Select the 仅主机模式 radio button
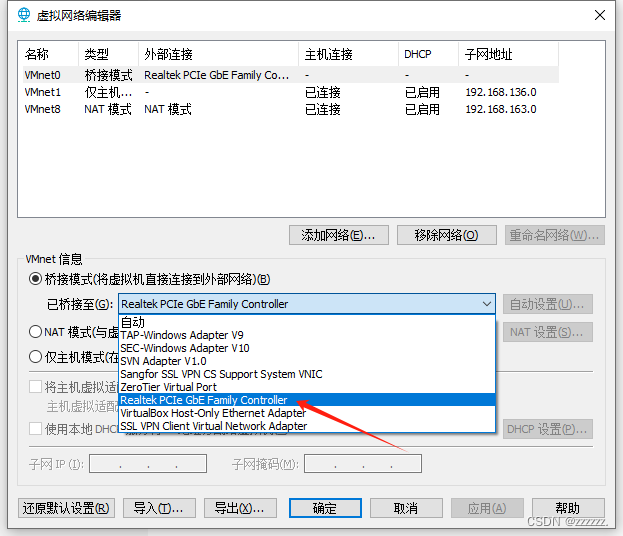This screenshot has width=623, height=536. point(35,357)
